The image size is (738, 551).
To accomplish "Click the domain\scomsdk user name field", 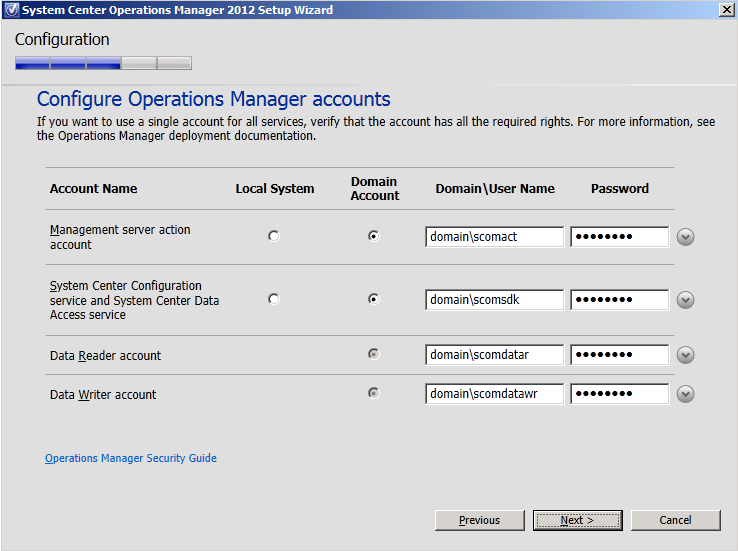I will [494, 300].
